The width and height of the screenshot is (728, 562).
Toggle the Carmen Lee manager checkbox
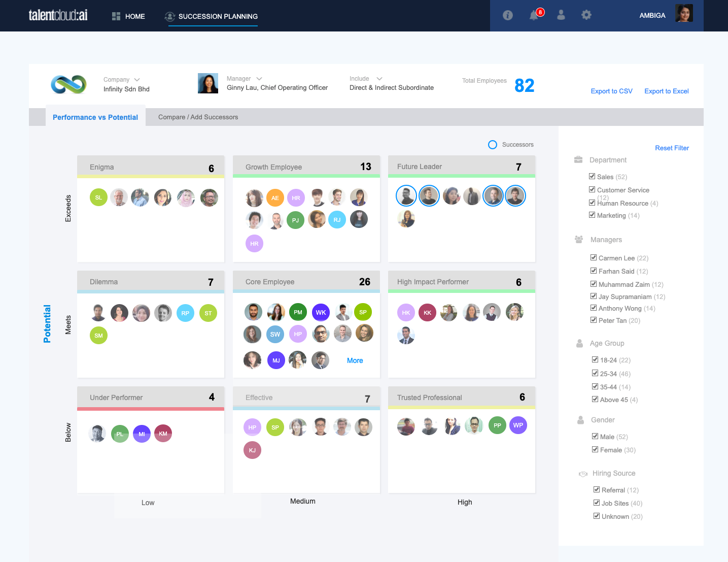[594, 257]
